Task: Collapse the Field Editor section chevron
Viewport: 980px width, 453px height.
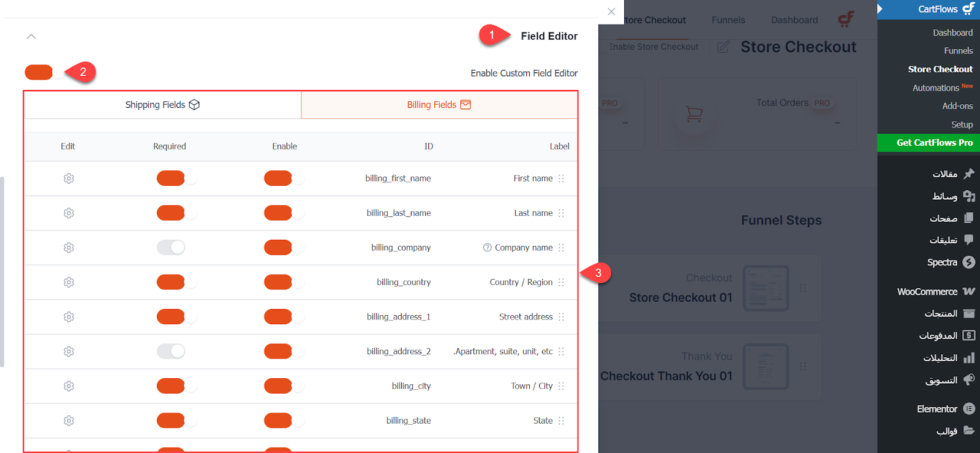Action: tap(31, 36)
